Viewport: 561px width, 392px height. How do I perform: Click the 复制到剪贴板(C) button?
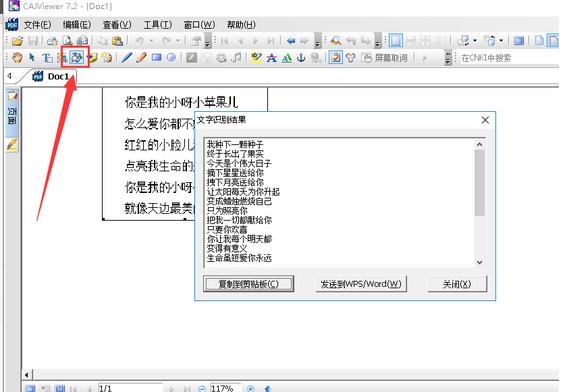[249, 284]
